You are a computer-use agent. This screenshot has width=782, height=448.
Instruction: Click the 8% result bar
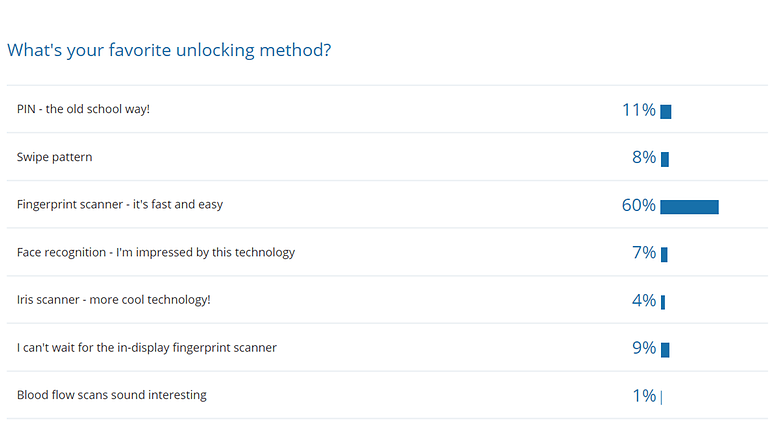coord(665,159)
